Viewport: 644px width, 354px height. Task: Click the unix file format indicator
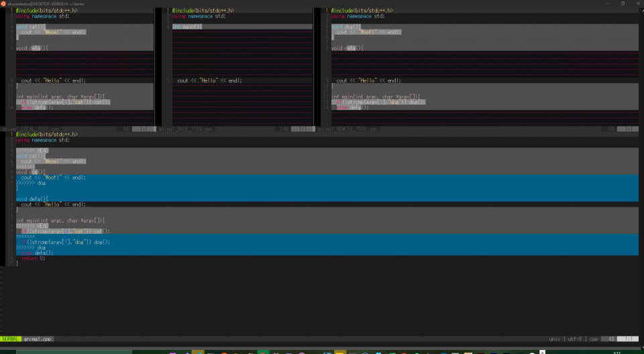(555, 339)
